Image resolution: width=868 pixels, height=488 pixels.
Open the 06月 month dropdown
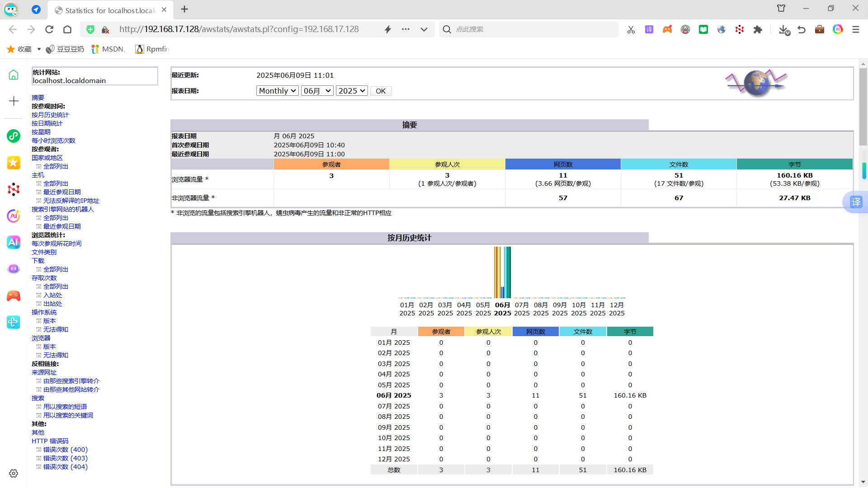317,91
